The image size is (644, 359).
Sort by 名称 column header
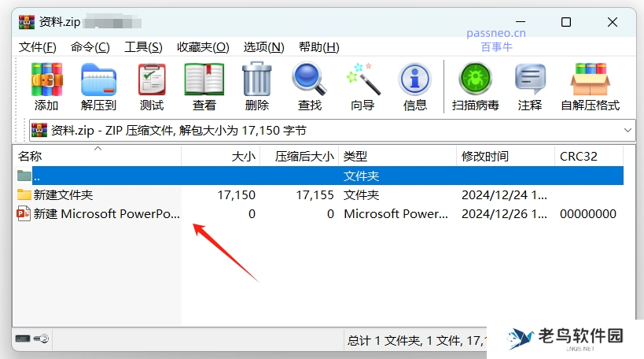(x=97, y=156)
